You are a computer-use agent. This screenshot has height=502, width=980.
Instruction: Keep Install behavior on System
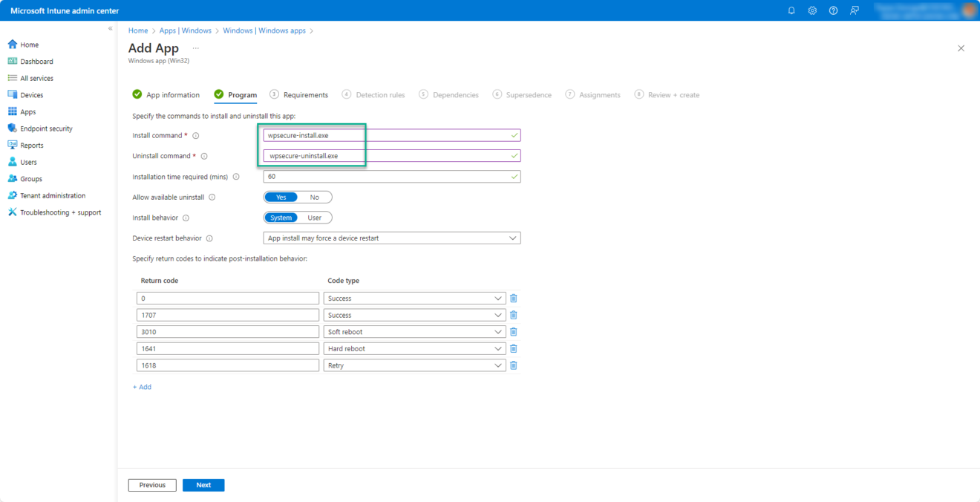pyautogui.click(x=281, y=218)
